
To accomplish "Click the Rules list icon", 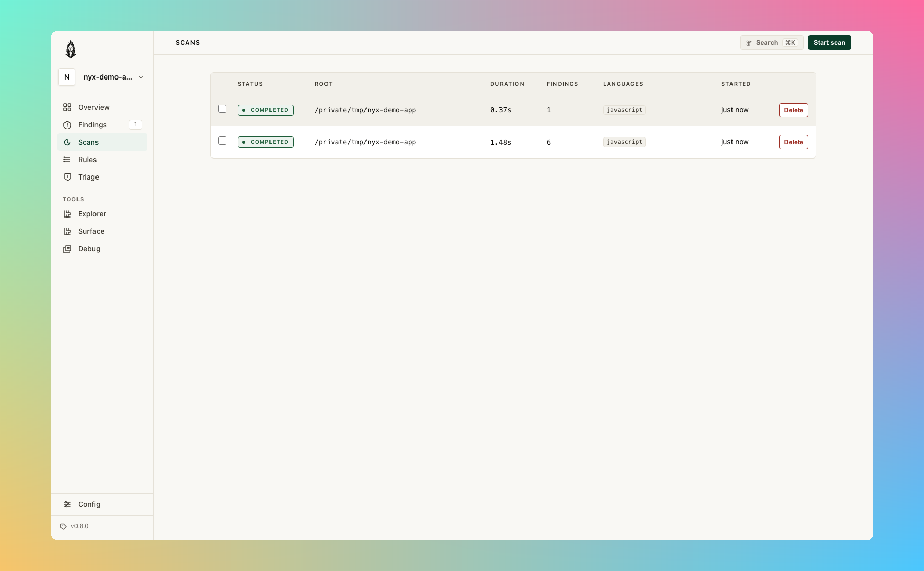I will (67, 160).
